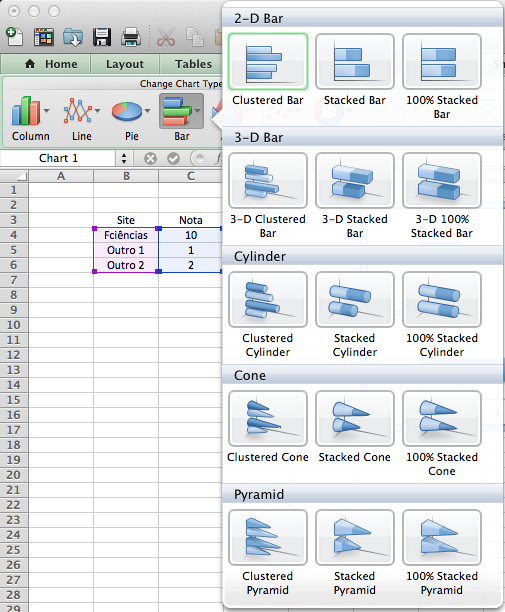Select the Clustered Bar chart type

point(268,62)
